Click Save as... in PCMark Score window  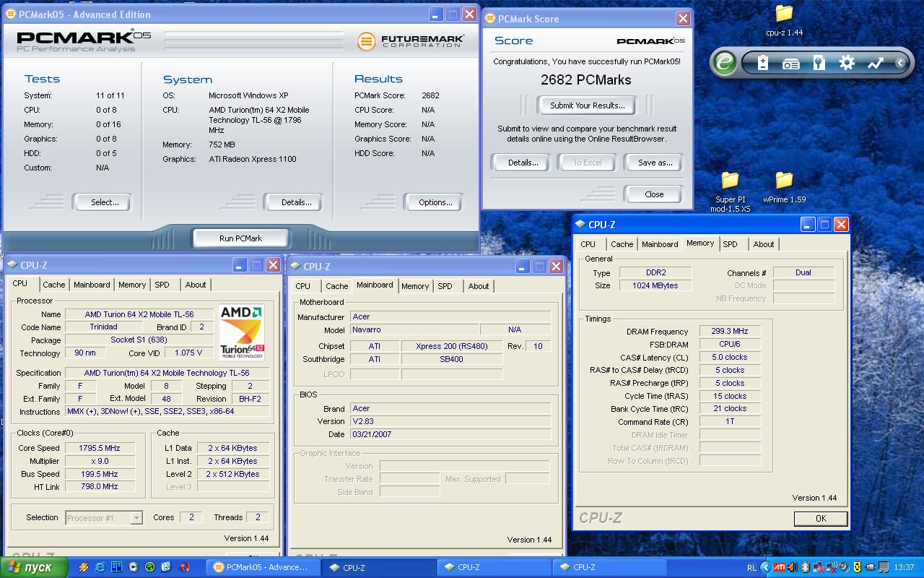655,163
